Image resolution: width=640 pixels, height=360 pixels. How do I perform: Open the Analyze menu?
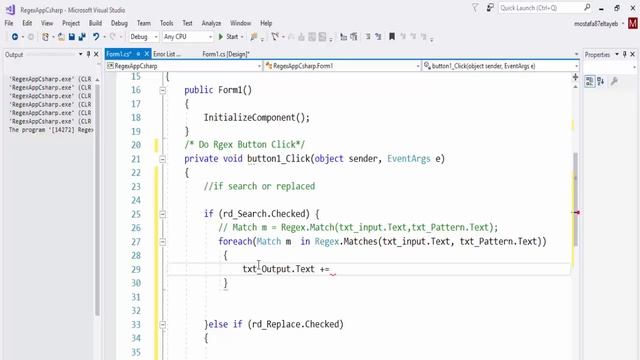click(x=211, y=23)
